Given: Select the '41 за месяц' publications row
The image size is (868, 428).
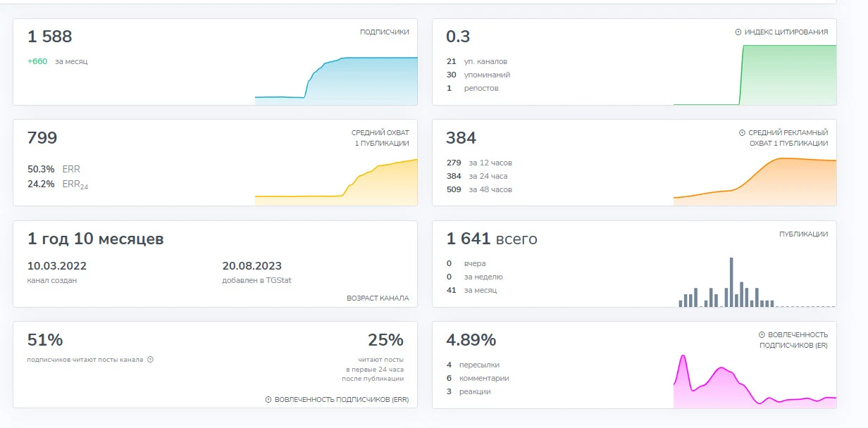Looking at the screenshot, I should pos(471,290).
